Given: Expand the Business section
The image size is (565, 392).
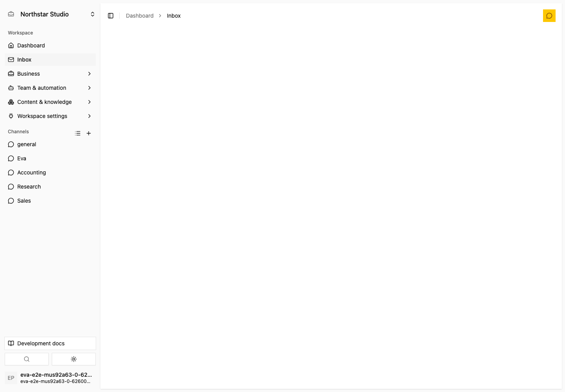Looking at the screenshot, I should 50,74.
